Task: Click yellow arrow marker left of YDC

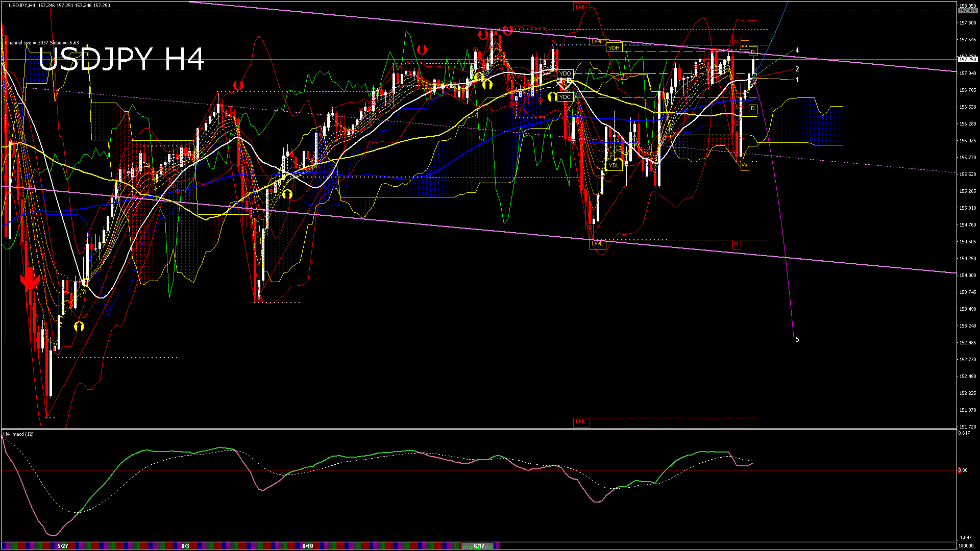Action: [x=552, y=96]
